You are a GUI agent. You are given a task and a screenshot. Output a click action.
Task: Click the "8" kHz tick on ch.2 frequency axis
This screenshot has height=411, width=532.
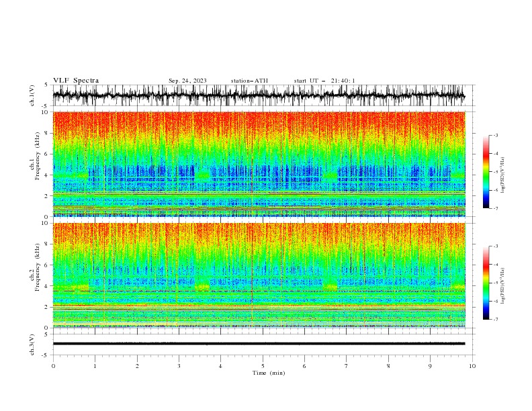tap(46, 244)
